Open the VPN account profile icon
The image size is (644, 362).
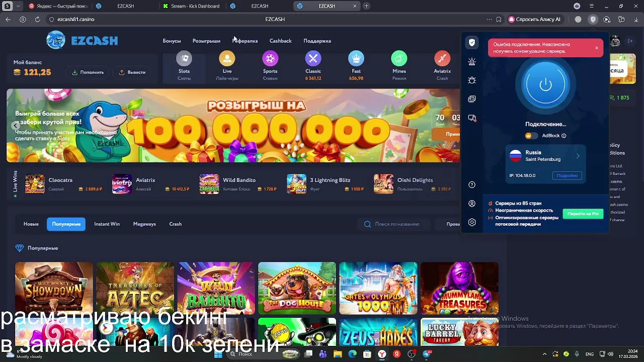pyautogui.click(x=472, y=204)
